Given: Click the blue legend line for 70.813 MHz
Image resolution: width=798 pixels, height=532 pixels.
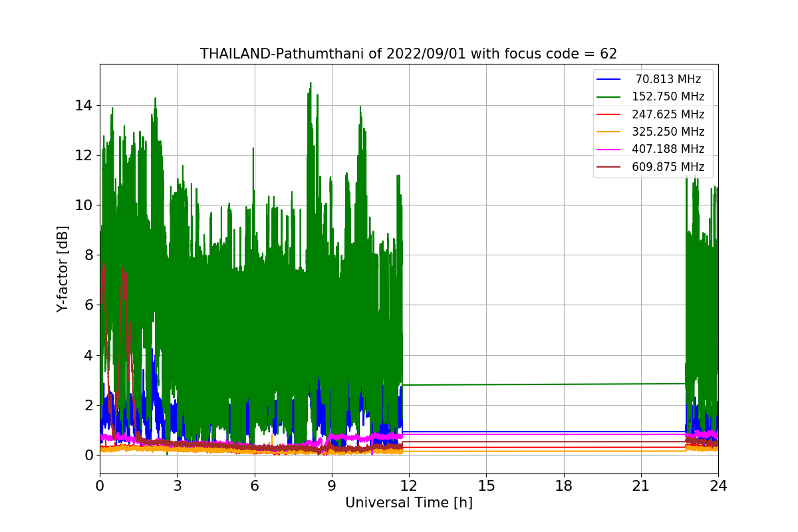Looking at the screenshot, I should [608, 79].
